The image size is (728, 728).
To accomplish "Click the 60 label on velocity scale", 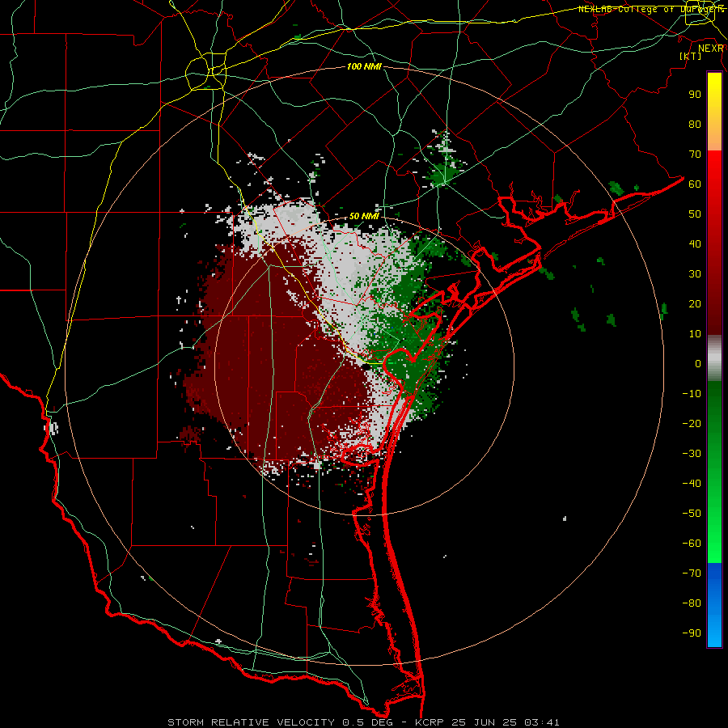I will click(695, 184).
